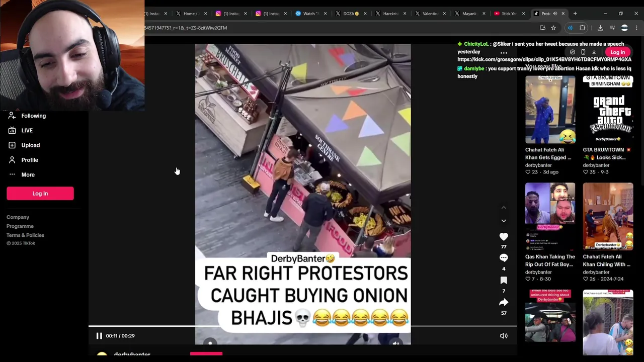Switch to the Harekris browser tab
This screenshot has height=362, width=644.
[x=390, y=14]
